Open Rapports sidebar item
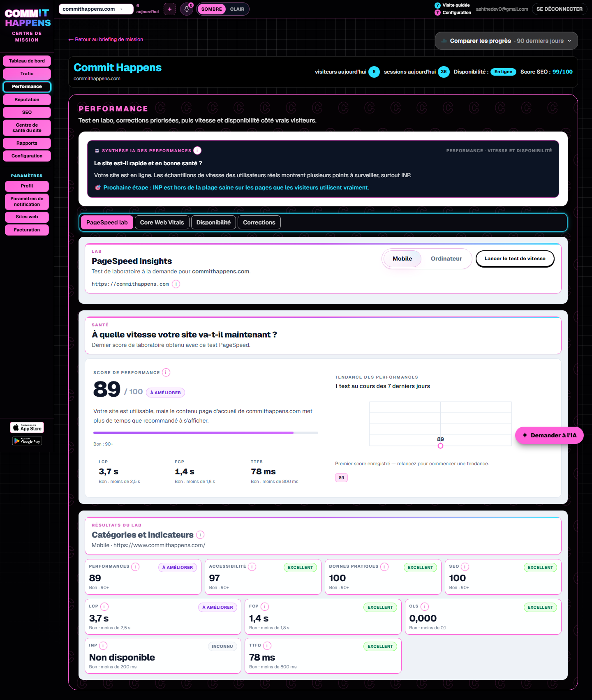The width and height of the screenshot is (592, 700). [x=27, y=143]
